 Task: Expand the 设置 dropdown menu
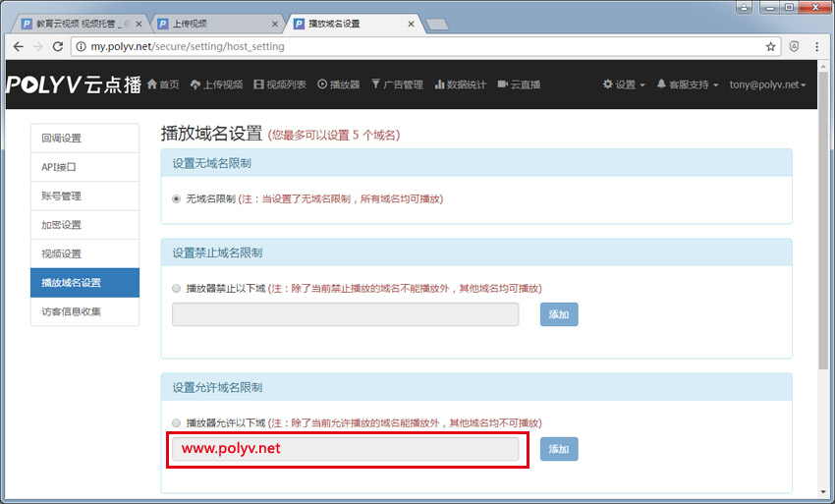624,84
